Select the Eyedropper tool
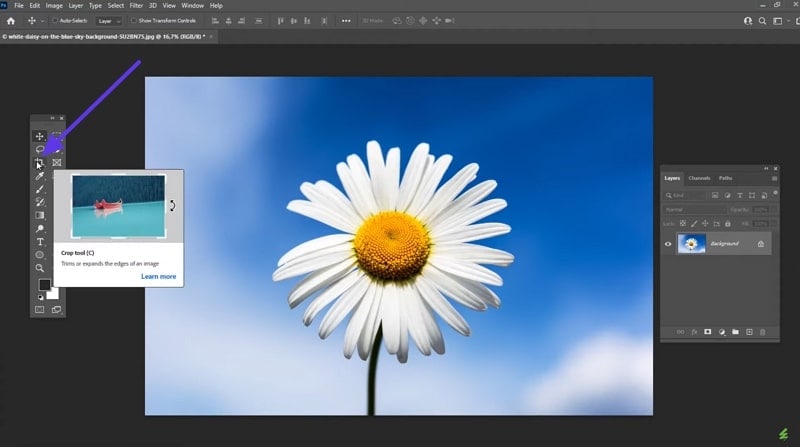The height and width of the screenshot is (447, 800). [x=39, y=176]
